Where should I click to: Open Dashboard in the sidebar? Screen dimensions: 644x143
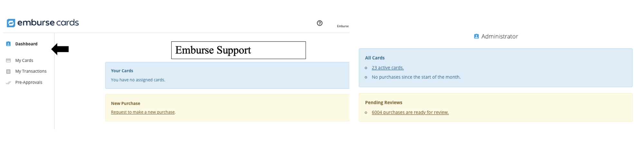26,44
